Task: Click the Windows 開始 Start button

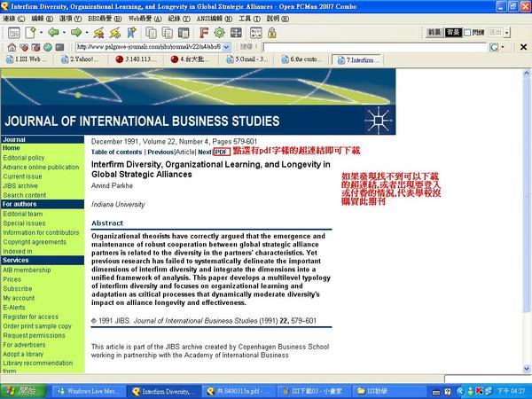Action: click(x=23, y=391)
